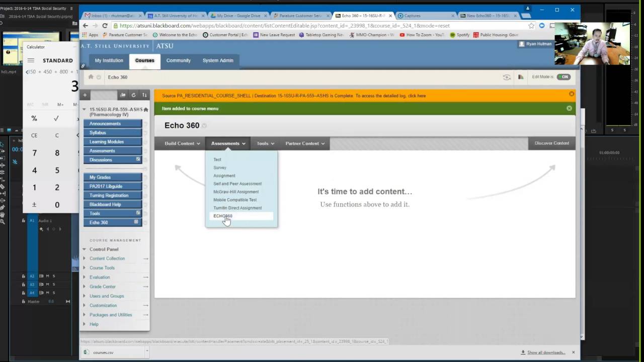The image size is (644, 362).
Task: Open Tools dropdown in action bar
Action: [266, 143]
